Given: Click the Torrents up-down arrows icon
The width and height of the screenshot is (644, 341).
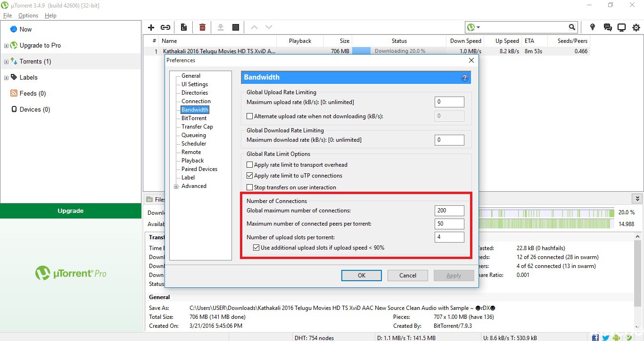Looking at the screenshot, I should point(14,61).
